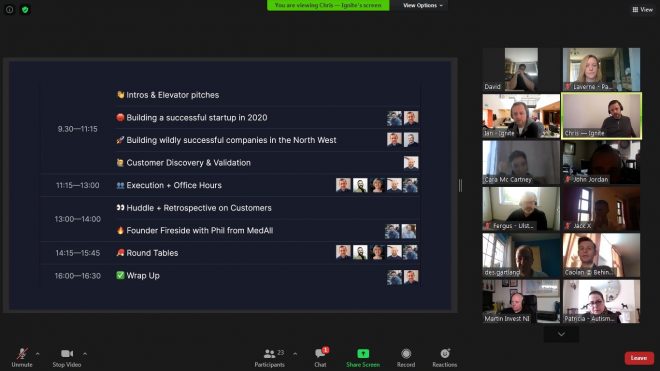The height and width of the screenshot is (371, 660).
Task: Open the Reactions emoji icon
Action: (x=445, y=353)
